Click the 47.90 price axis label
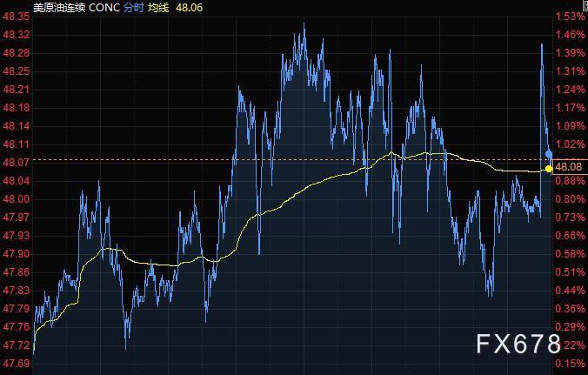Screen dimensions: 588x375 click(x=17, y=254)
